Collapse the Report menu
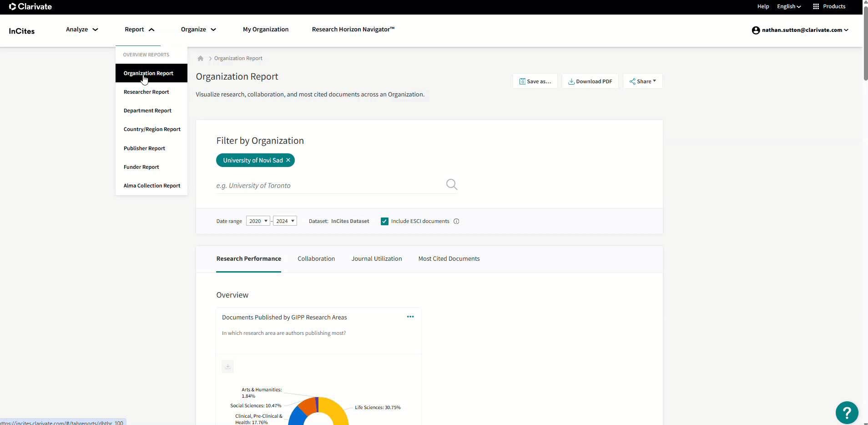Viewport: 868px width, 425px height. [x=140, y=29]
